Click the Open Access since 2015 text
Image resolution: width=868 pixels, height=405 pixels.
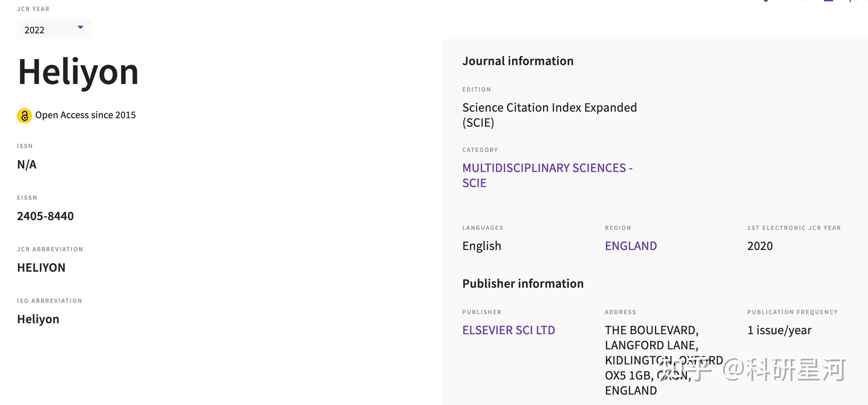85,115
